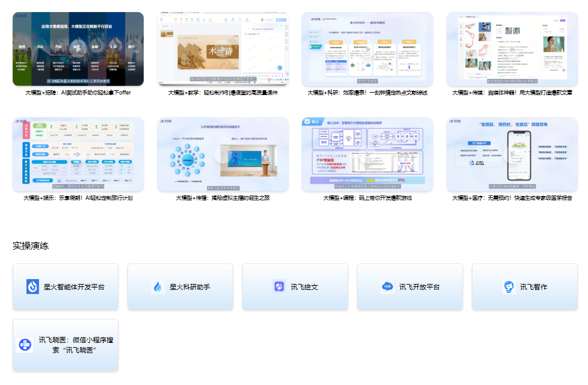Play the 大模型+传媒 自媒体神器 video

click(512, 49)
